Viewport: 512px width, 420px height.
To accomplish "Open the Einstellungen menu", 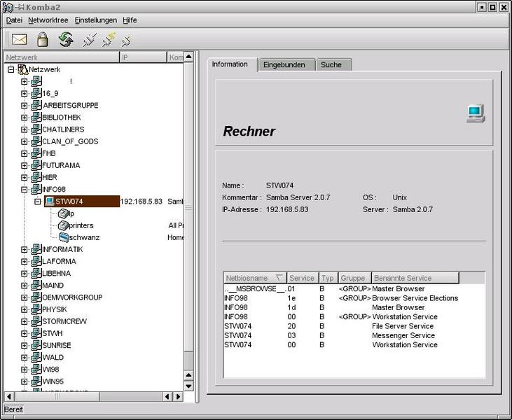I will [x=96, y=20].
